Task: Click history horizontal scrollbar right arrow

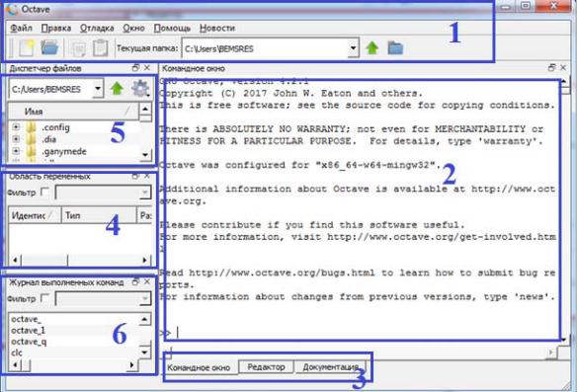Action: (x=132, y=364)
